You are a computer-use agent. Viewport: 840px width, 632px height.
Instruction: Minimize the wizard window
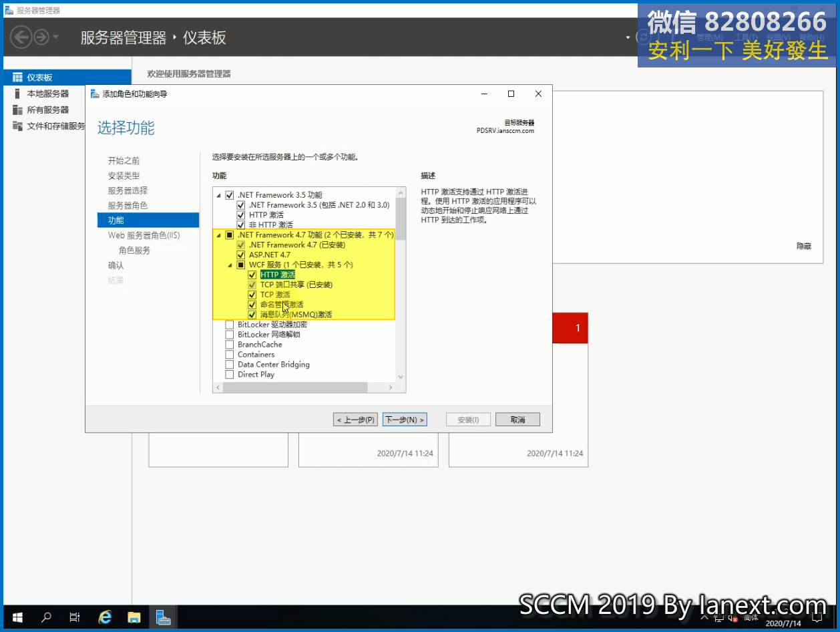pos(485,94)
